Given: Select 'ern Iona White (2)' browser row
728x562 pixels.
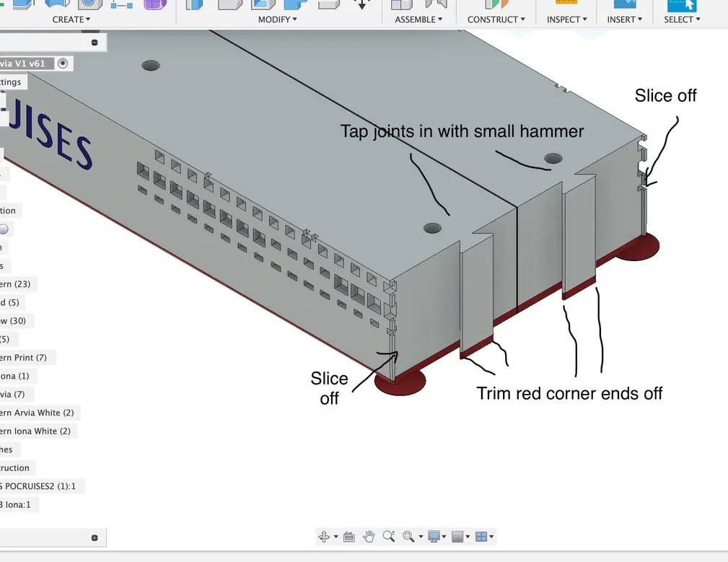Looking at the screenshot, I should click(x=38, y=431).
